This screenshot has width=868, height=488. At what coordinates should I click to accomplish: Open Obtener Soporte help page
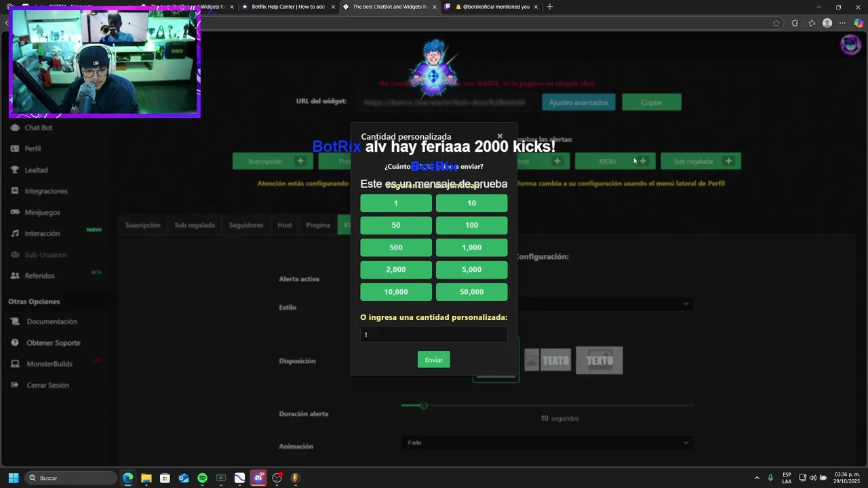(53, 343)
